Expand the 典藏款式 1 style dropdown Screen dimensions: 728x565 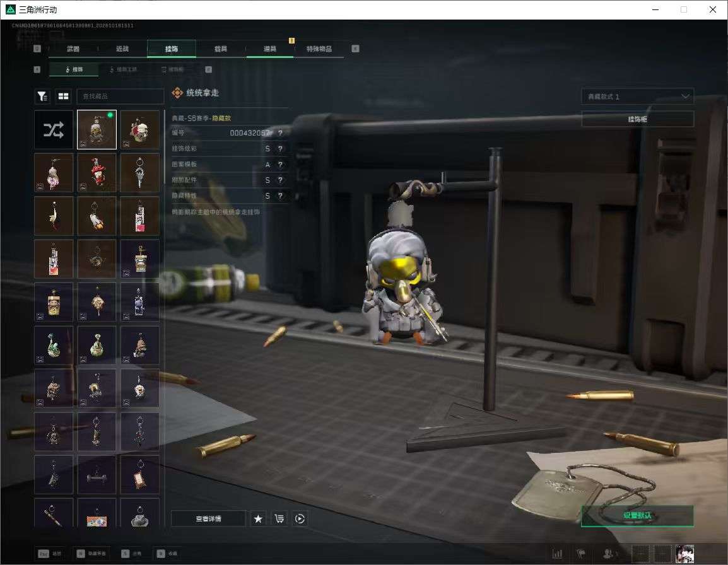point(637,96)
